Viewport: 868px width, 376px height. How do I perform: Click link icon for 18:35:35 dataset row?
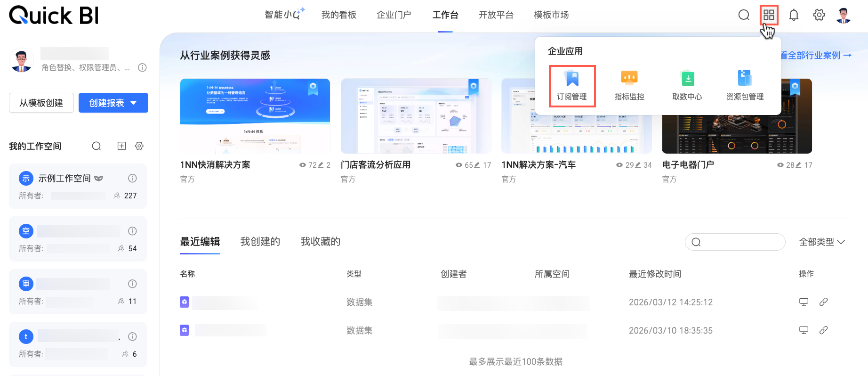823,330
